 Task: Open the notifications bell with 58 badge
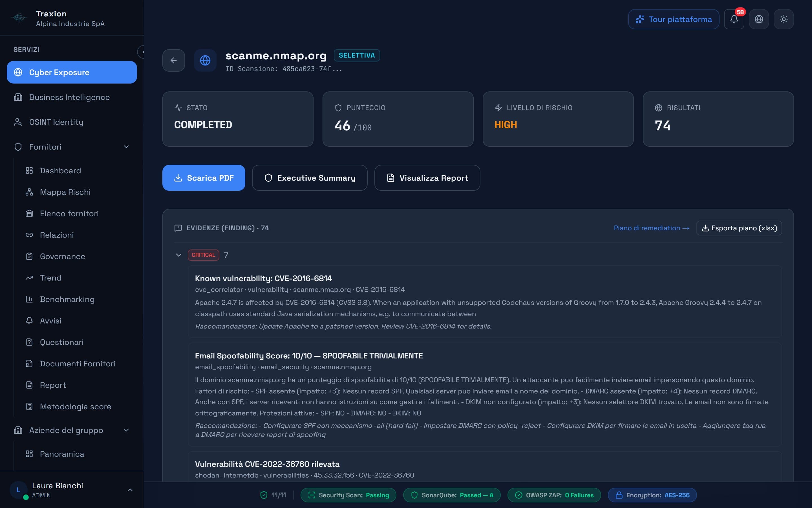pyautogui.click(x=734, y=19)
